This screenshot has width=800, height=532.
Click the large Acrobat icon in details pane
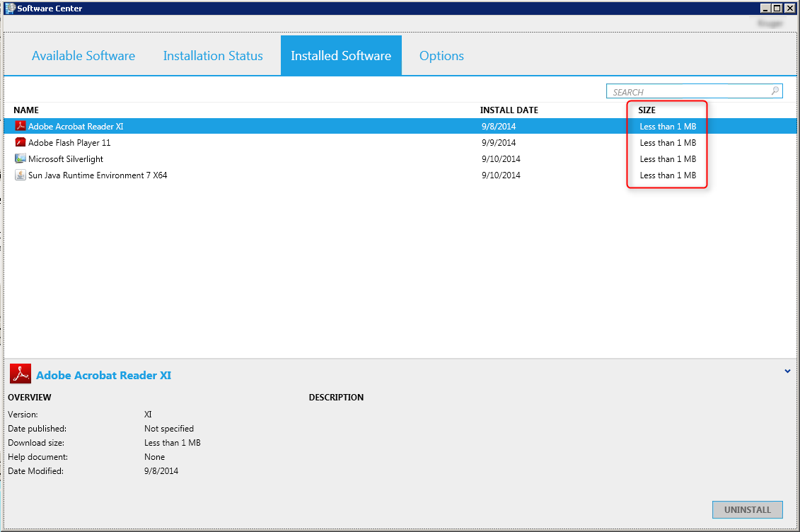[x=21, y=374]
